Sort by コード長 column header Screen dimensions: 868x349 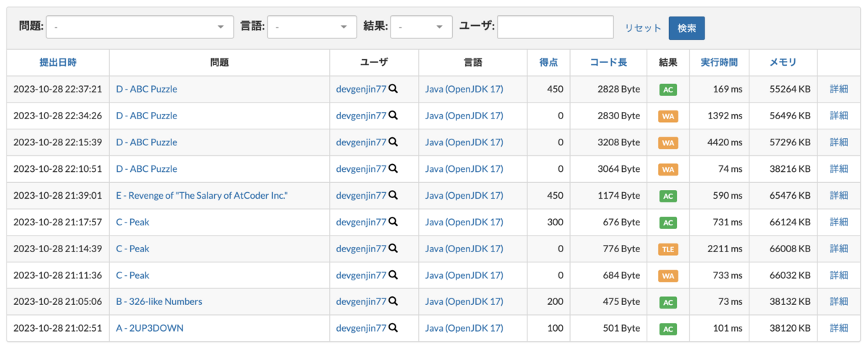tap(608, 63)
